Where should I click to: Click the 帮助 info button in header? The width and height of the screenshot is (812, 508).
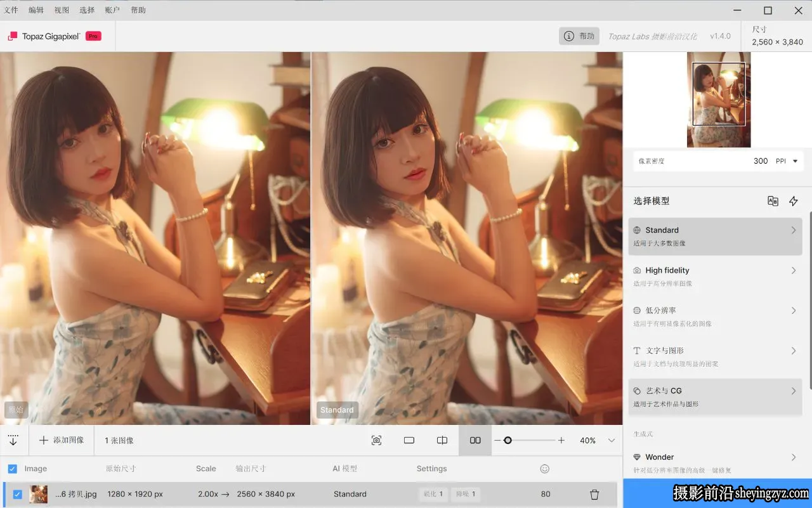click(579, 36)
